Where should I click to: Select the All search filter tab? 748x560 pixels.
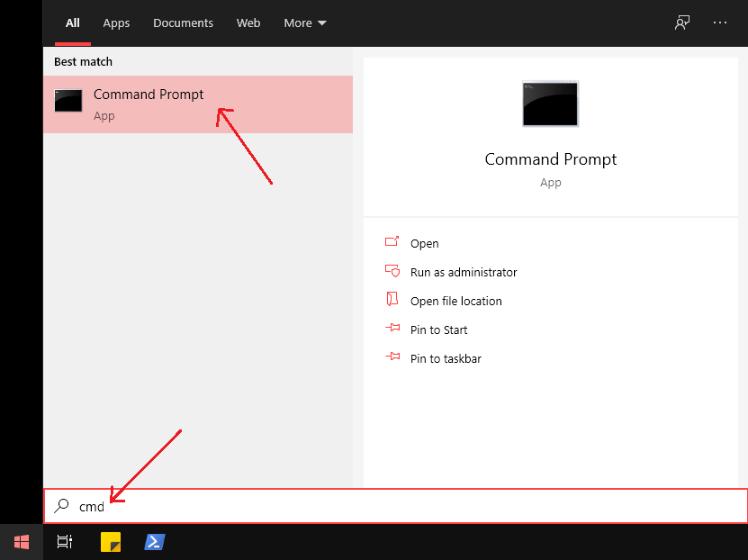tap(73, 23)
